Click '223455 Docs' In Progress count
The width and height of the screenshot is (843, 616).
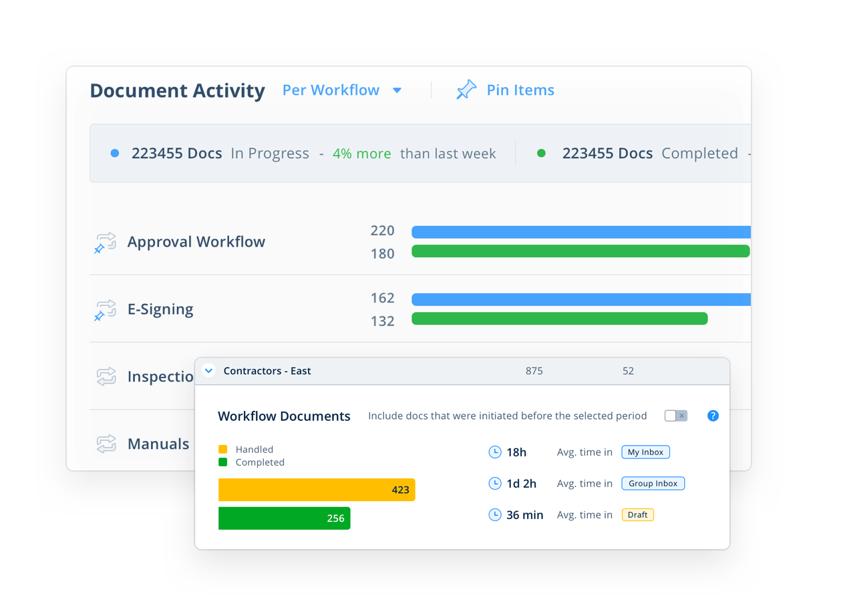pyautogui.click(x=177, y=154)
